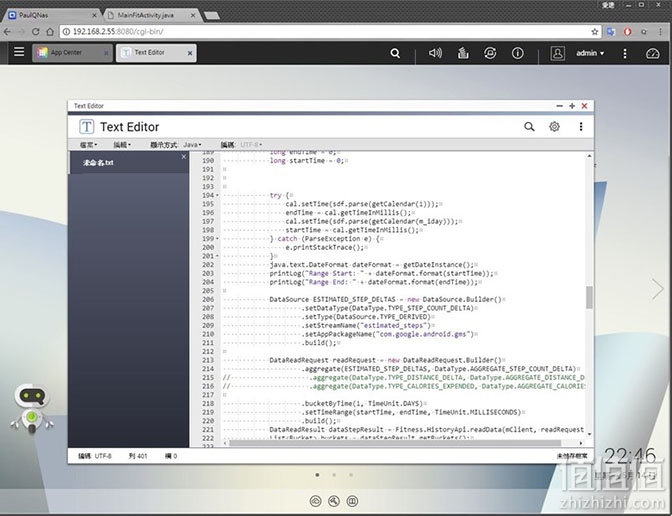Screen dimensions: 672x516
Task: Click the Qboost robot assistant
Action: tap(32, 408)
